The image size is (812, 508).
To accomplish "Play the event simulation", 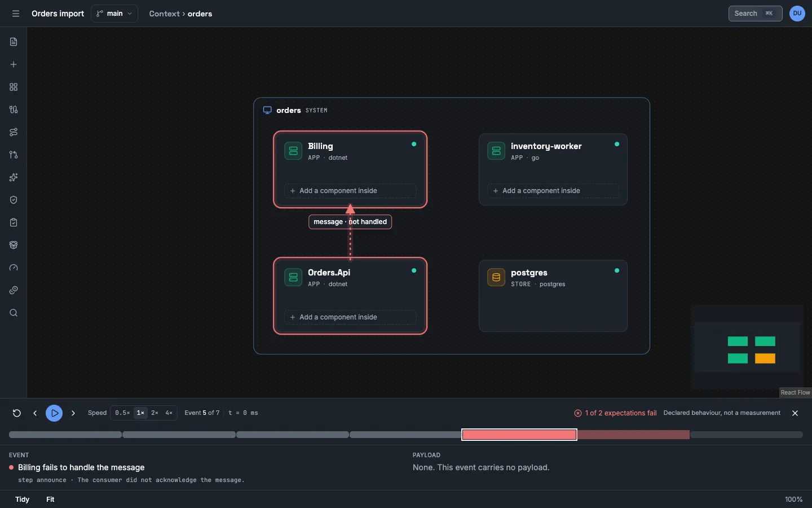I will pyautogui.click(x=54, y=413).
